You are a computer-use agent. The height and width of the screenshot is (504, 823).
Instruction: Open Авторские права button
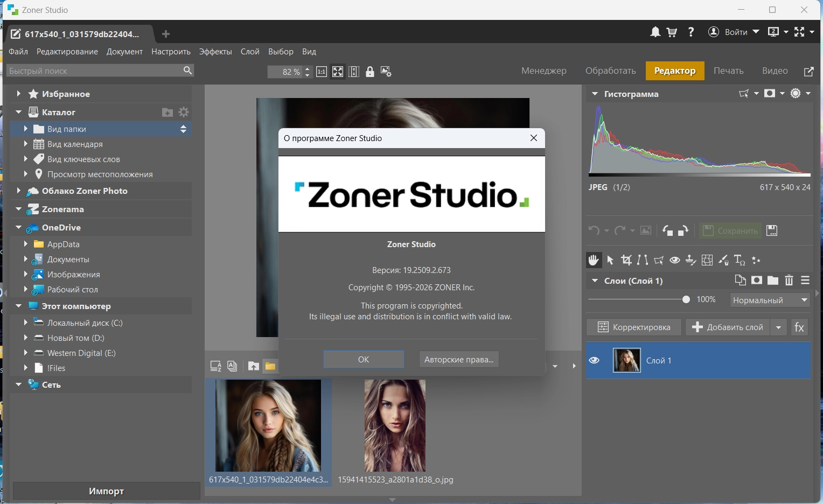coord(459,359)
